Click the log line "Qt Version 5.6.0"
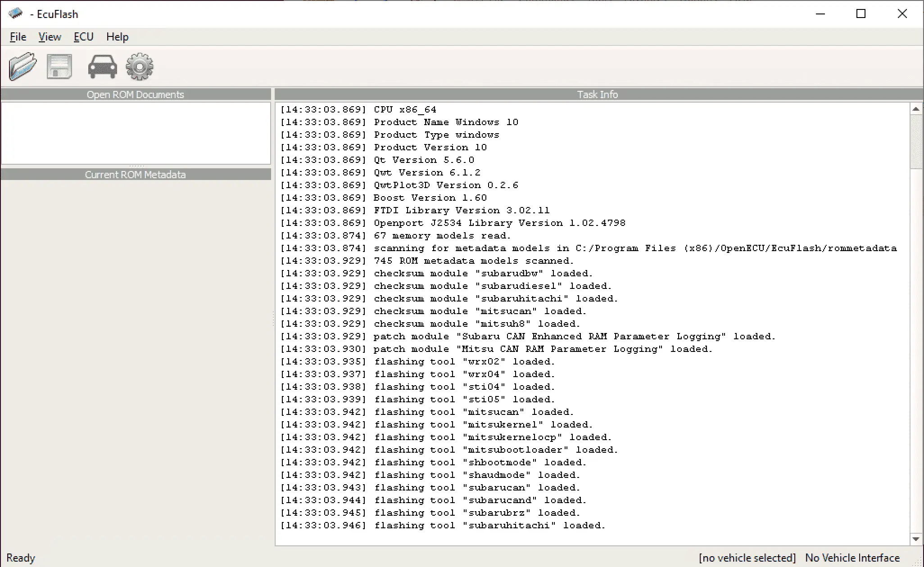Viewport: 924px width, 567px height. pyautogui.click(x=377, y=160)
